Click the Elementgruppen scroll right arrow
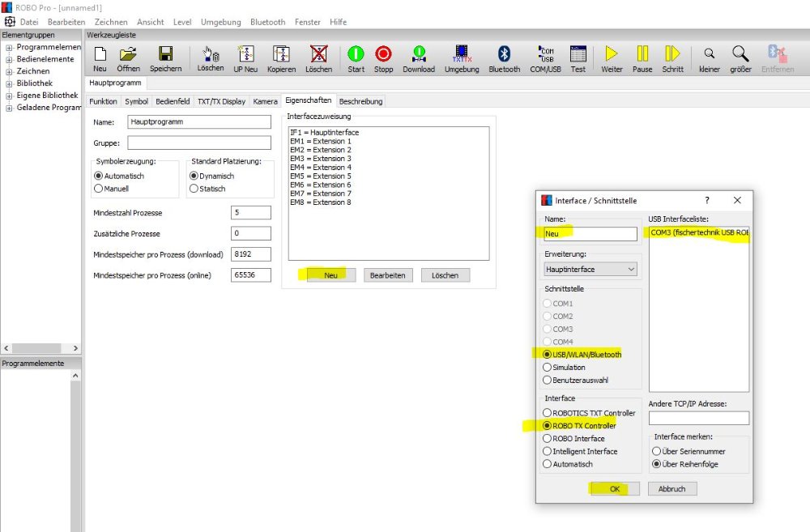Image resolution: width=810 pixels, height=532 pixels. click(x=75, y=348)
